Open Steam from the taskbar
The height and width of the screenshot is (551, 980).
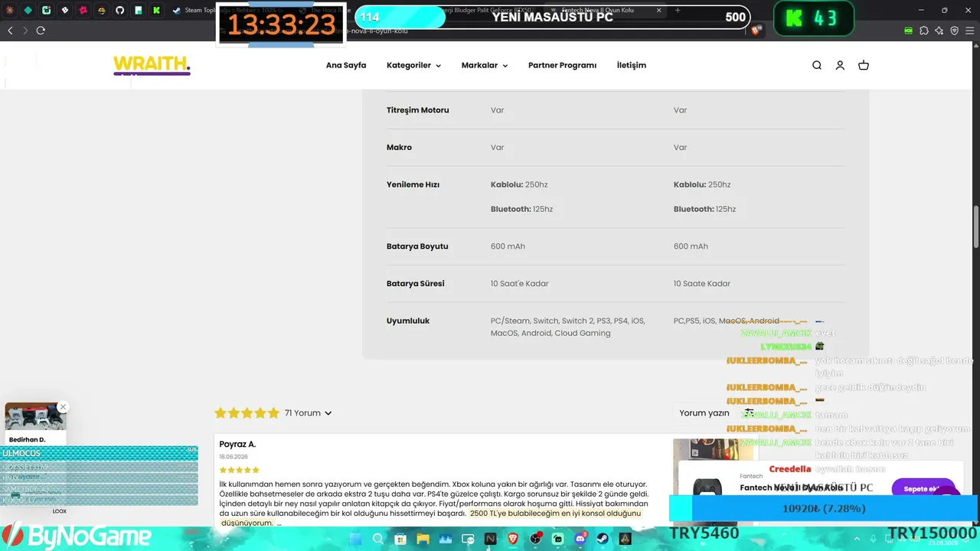coord(603,540)
